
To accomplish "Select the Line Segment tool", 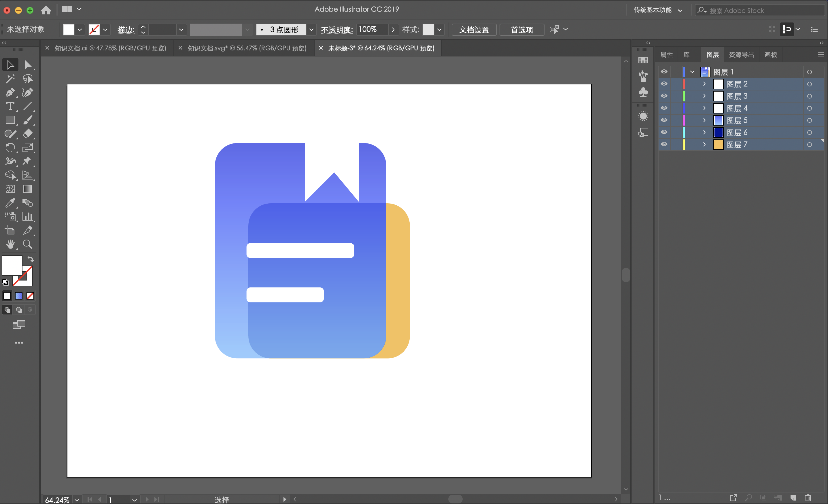I will point(28,106).
